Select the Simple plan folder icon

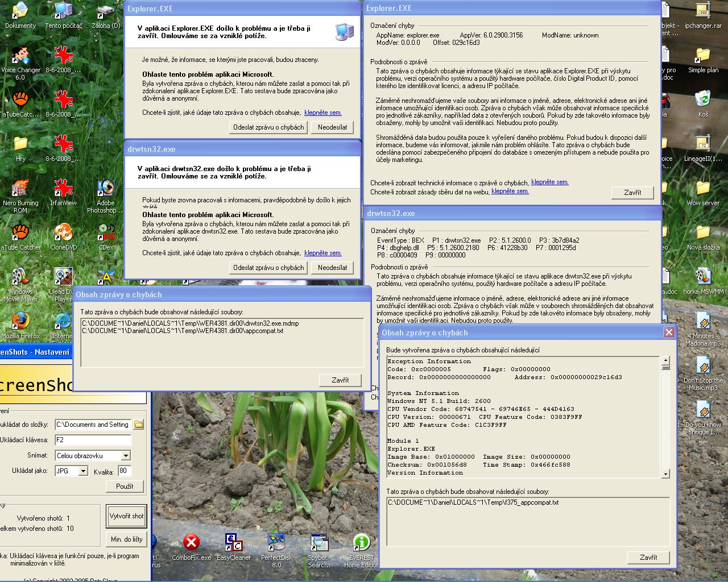703,60
